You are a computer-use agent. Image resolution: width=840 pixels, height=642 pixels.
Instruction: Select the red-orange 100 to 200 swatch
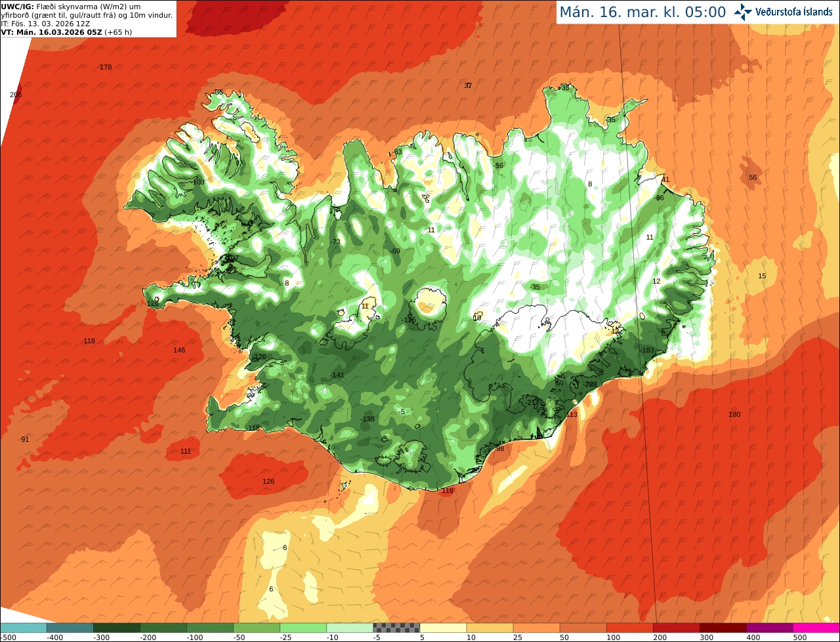630,628
